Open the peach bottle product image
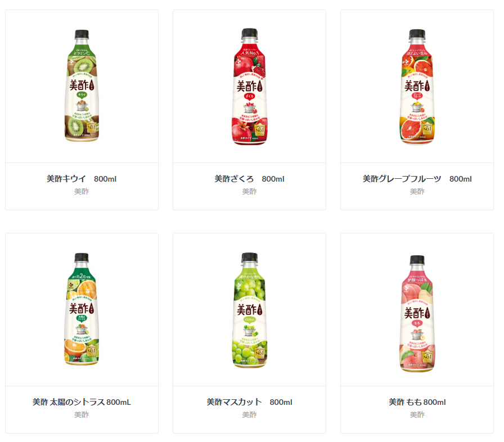 417,314
